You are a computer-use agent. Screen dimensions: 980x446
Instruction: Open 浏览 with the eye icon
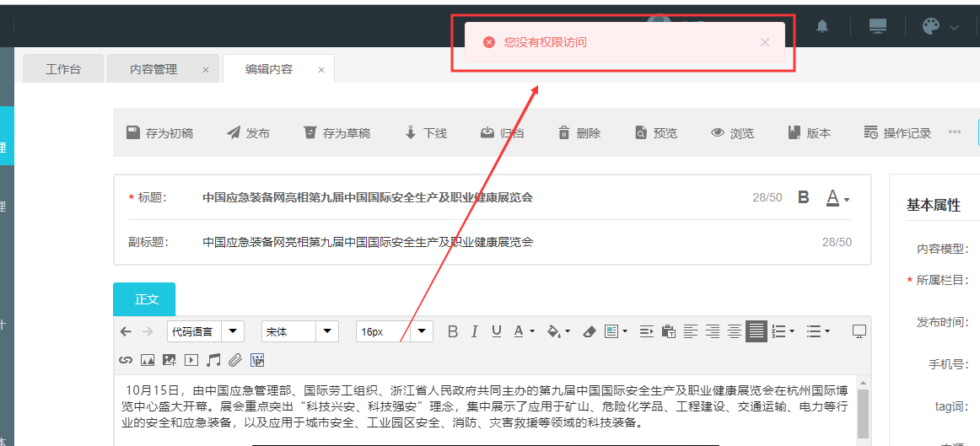pos(733,132)
